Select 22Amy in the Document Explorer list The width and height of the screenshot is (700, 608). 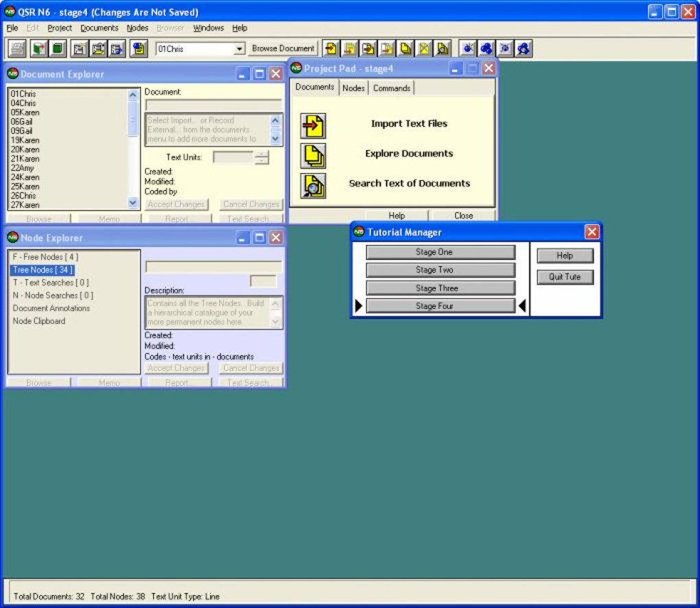[23, 168]
